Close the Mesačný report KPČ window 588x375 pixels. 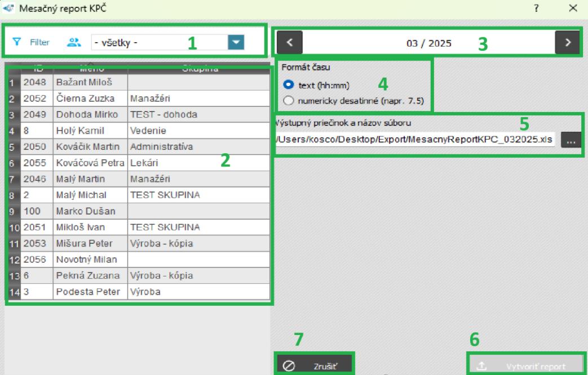[x=573, y=8]
